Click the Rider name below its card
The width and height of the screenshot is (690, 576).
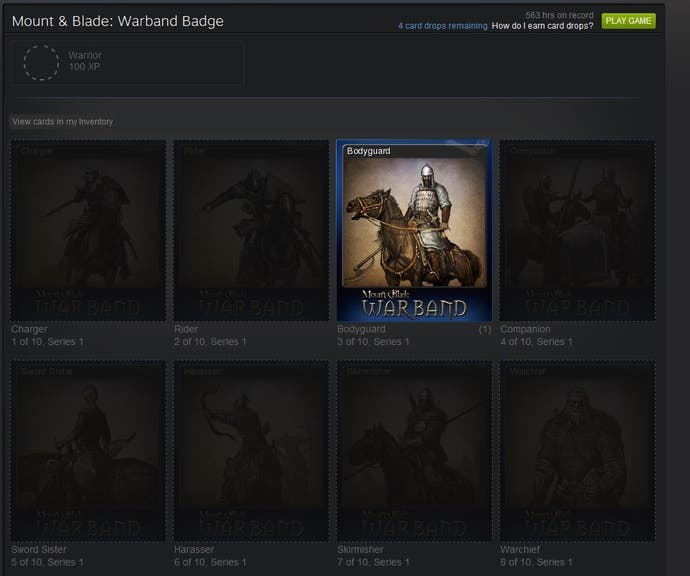[186, 329]
